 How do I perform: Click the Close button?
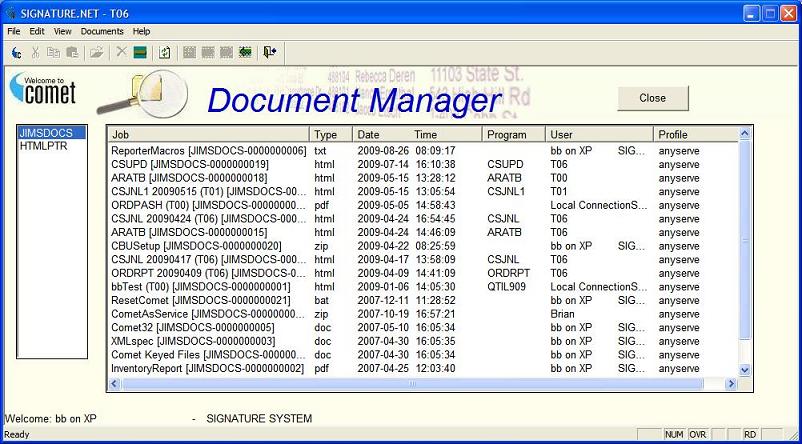point(653,98)
